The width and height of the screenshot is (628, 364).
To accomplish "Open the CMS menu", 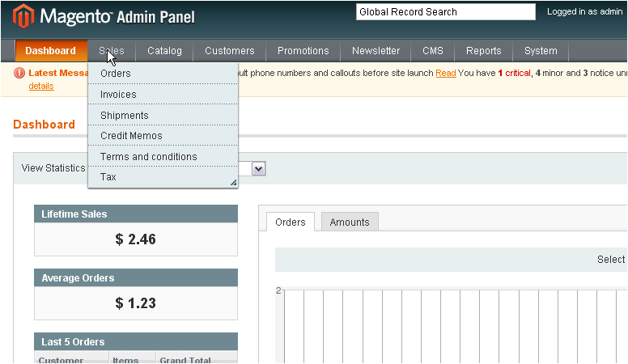I will [x=432, y=51].
